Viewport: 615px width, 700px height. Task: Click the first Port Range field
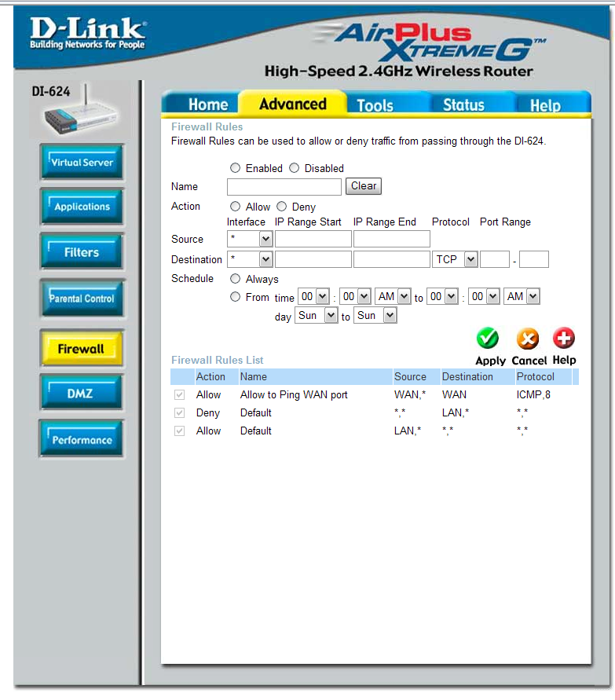pos(495,259)
